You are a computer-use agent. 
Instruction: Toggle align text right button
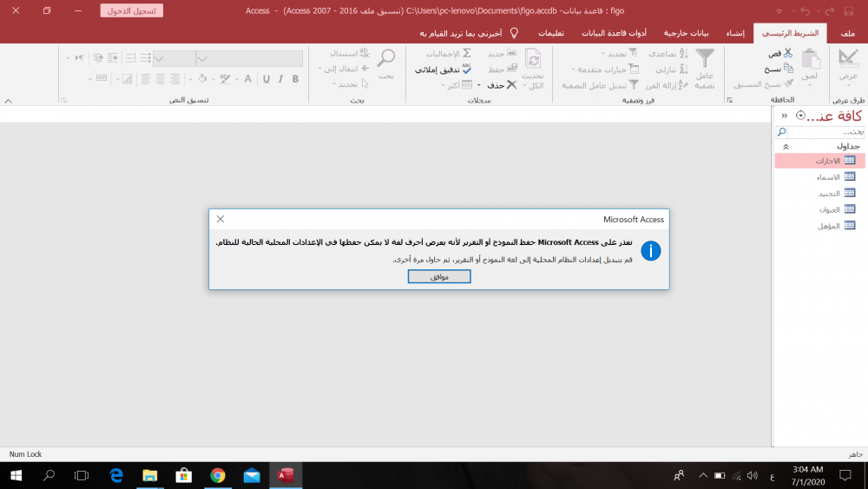pos(175,79)
